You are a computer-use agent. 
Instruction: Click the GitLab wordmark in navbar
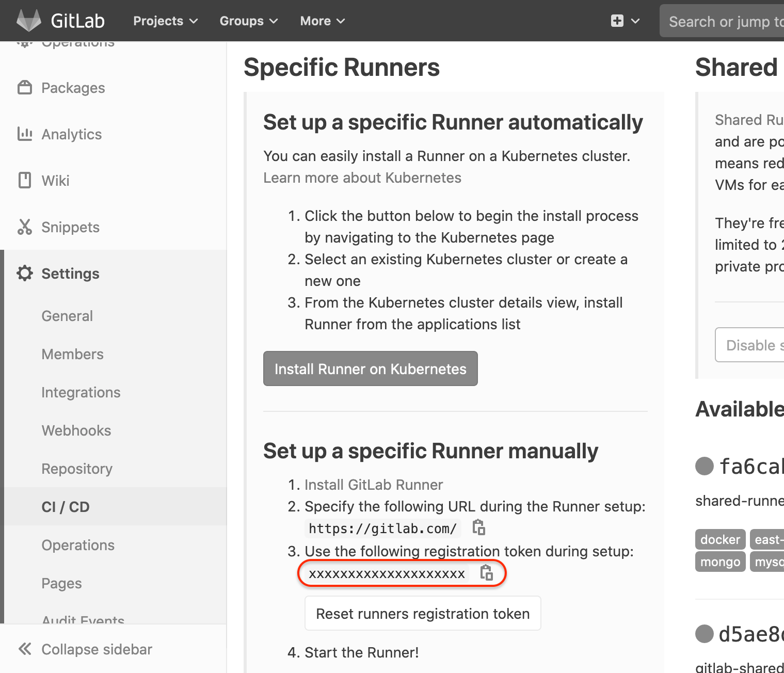tap(77, 21)
